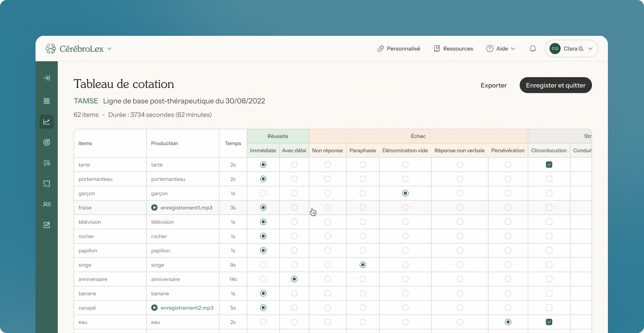
Task: Expand the sidebar with the arrow icon
Action: [x=47, y=78]
